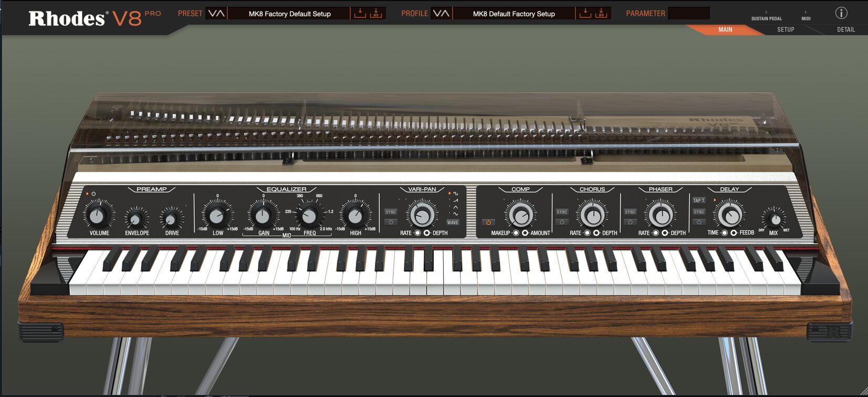
Task: Enable Vari-Pan SYNC
Action: click(391, 212)
